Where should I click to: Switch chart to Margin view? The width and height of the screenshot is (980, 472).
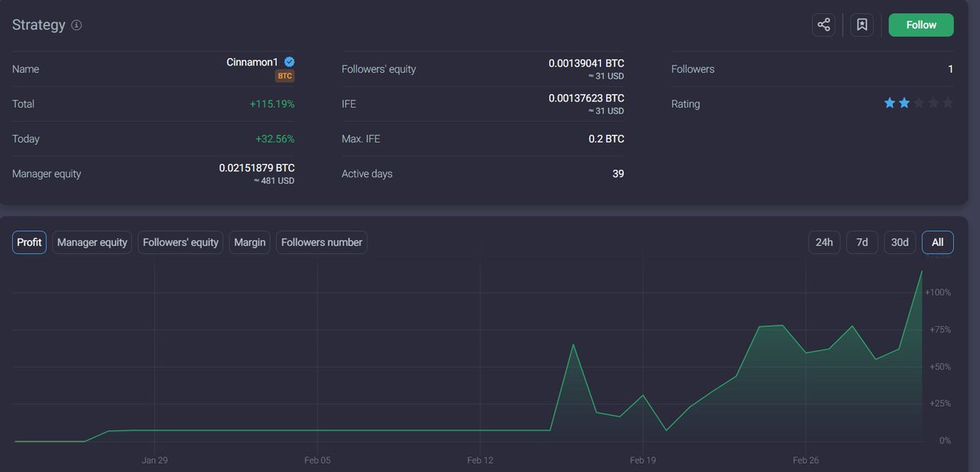[250, 243]
